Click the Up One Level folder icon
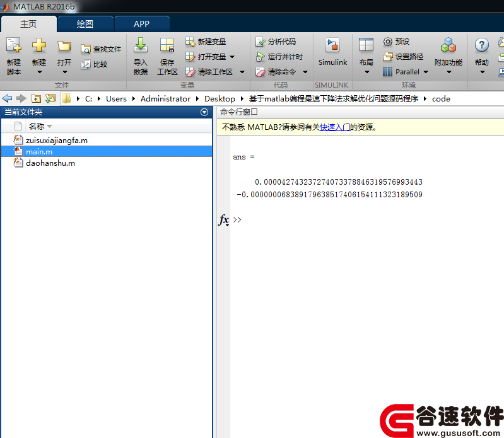Screen dimensions: 504x438 pos(36,98)
